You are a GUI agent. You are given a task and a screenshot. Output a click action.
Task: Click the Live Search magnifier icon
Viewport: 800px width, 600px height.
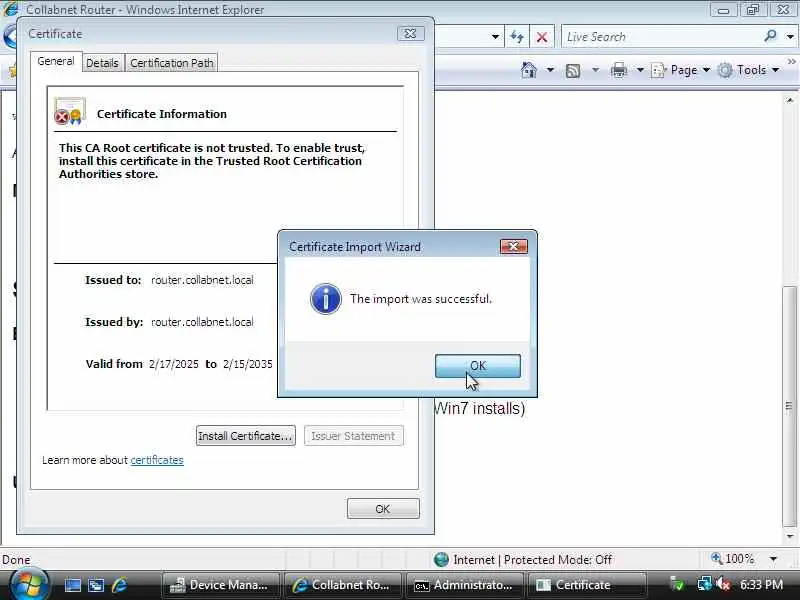coord(770,36)
